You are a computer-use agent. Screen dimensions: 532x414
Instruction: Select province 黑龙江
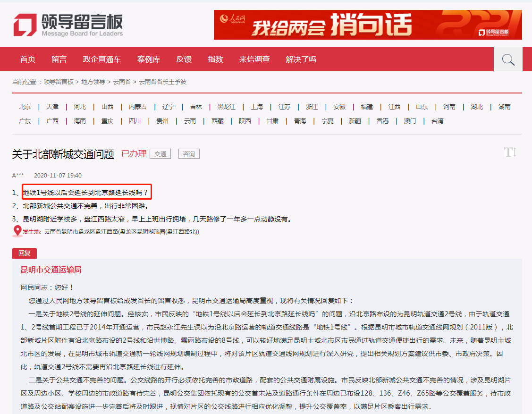point(226,107)
